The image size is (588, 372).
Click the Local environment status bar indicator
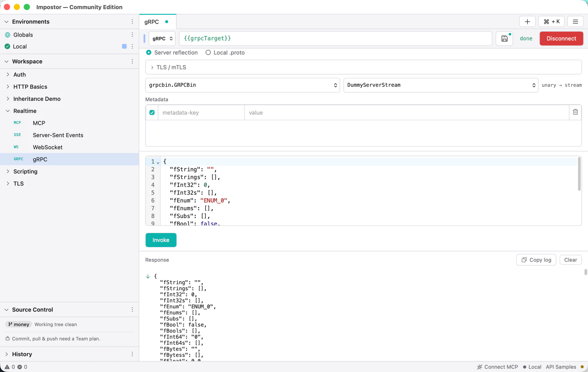coord(532,367)
